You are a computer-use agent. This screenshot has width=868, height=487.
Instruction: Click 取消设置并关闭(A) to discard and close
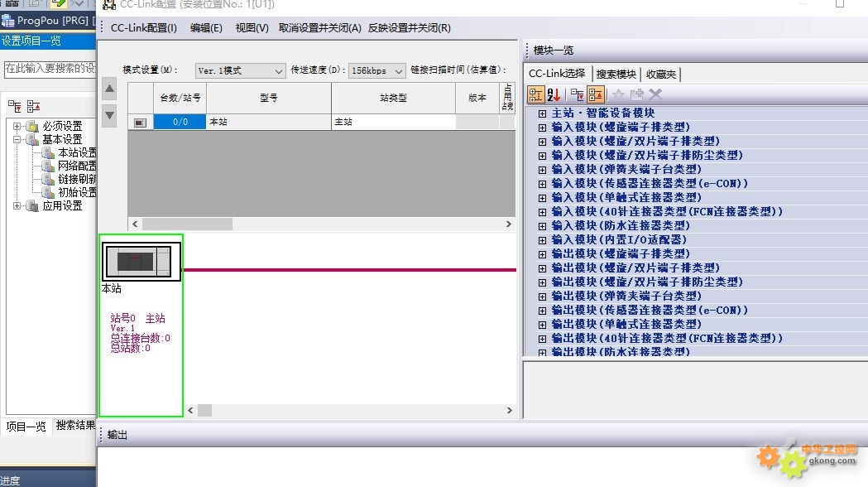319,28
